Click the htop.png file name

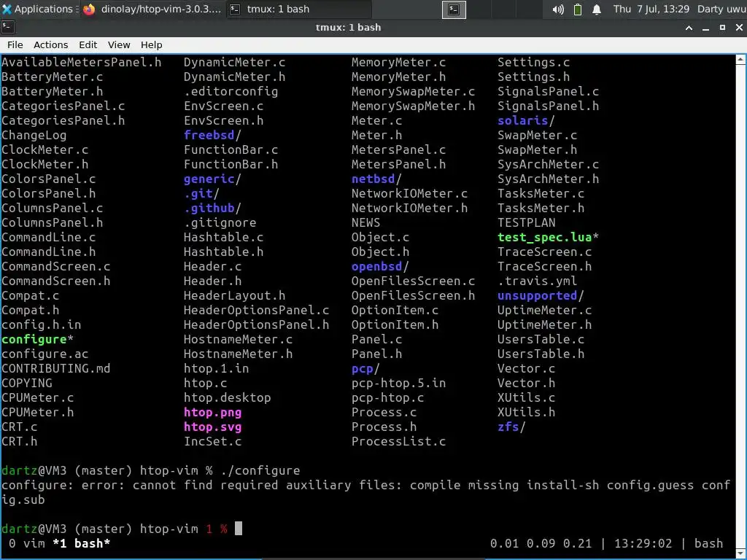click(212, 413)
